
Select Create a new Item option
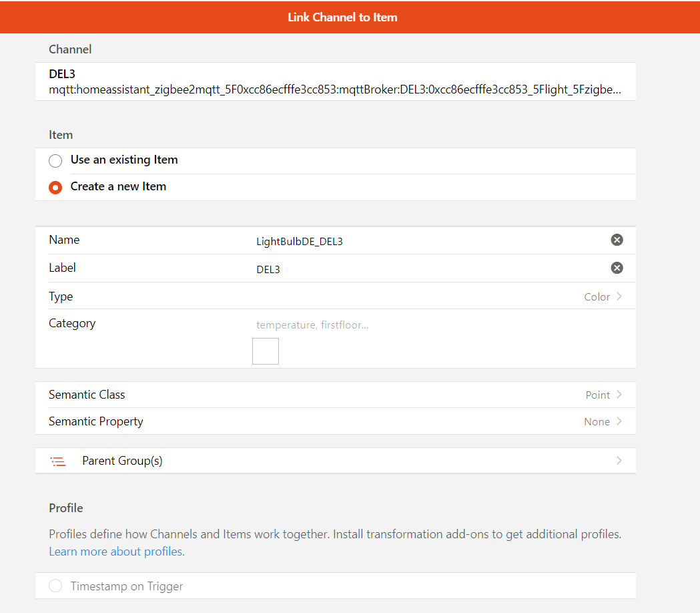pos(56,188)
